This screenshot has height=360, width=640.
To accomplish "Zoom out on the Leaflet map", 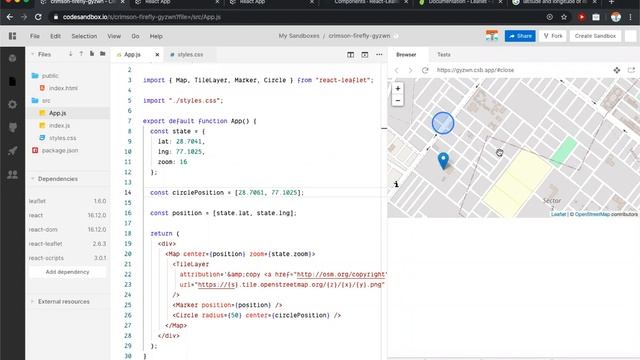I will pyautogui.click(x=398, y=100).
